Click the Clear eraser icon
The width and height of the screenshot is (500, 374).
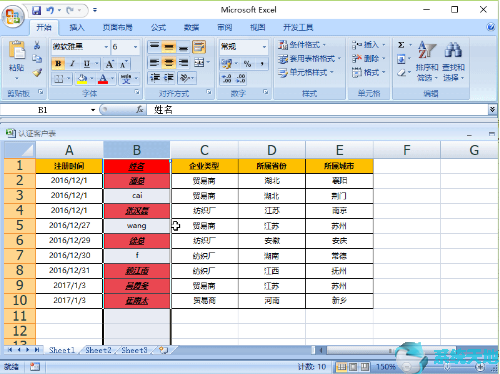point(401,72)
